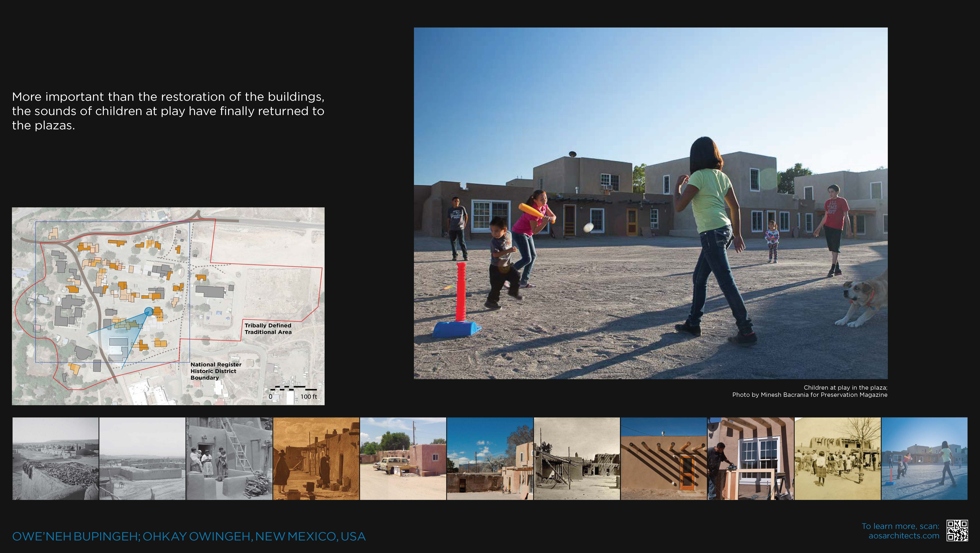Click the Minesh Bacrania photo credit caption
This screenshot has width=980, height=553.
coord(810,395)
